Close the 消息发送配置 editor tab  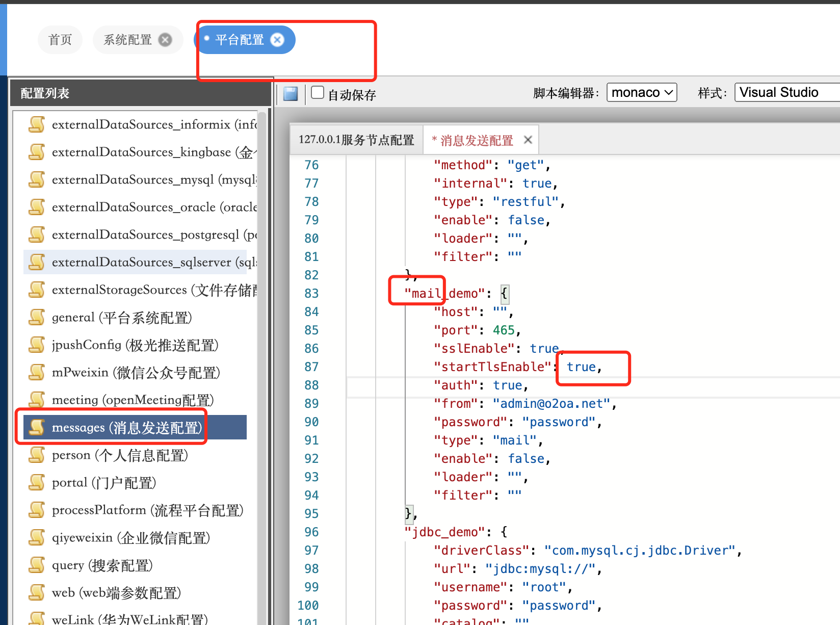coord(528,140)
